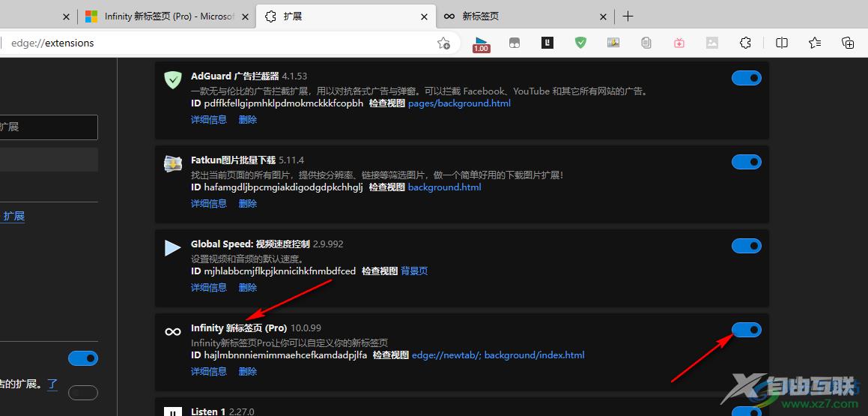Open 详细信息 for Fatkun图片批量下载
The width and height of the screenshot is (868, 416).
(x=209, y=203)
